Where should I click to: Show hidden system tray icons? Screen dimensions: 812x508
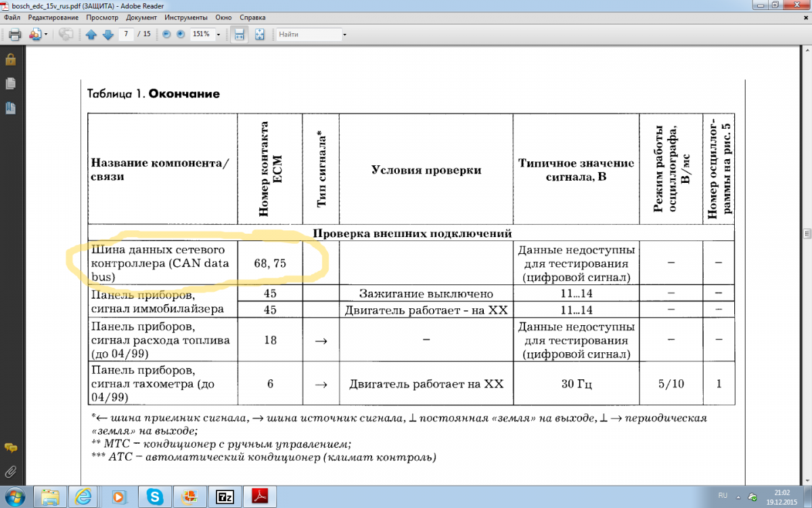click(x=740, y=496)
